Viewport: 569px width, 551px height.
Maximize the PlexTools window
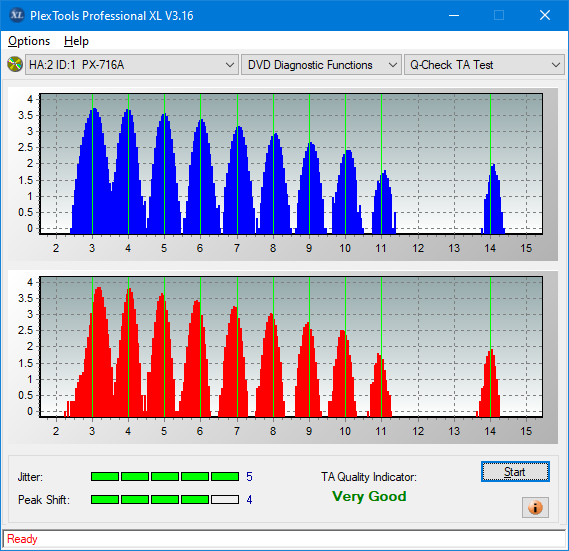499,15
